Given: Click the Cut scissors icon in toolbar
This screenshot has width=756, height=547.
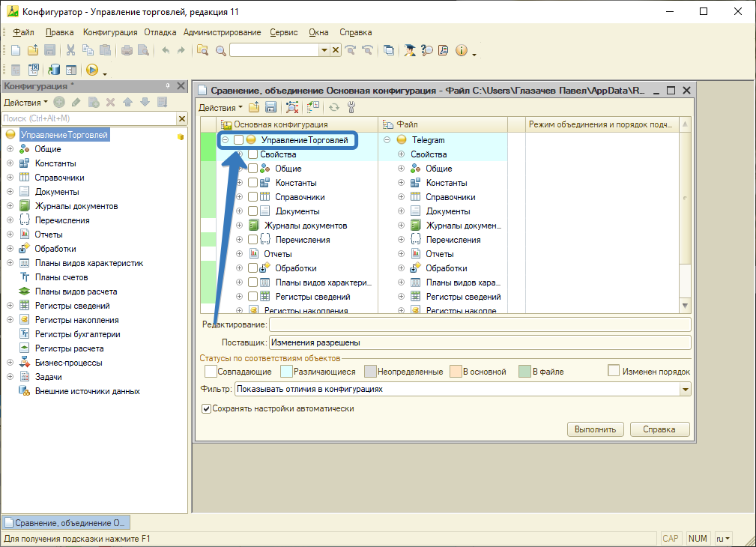Looking at the screenshot, I should pyautogui.click(x=70, y=50).
